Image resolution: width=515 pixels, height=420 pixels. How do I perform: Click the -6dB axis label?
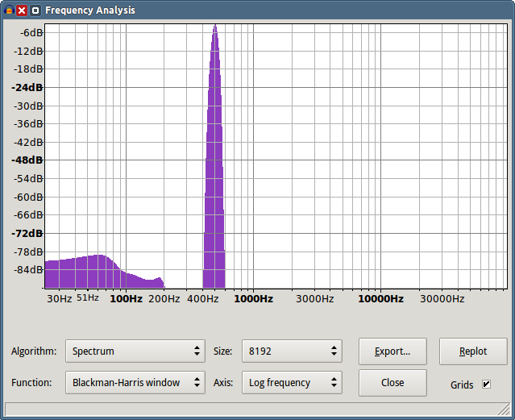point(31,32)
